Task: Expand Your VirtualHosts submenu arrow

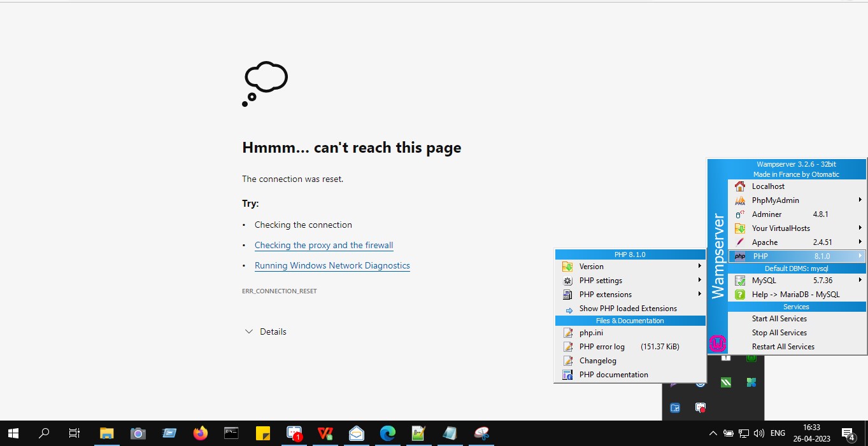Action: (x=860, y=228)
